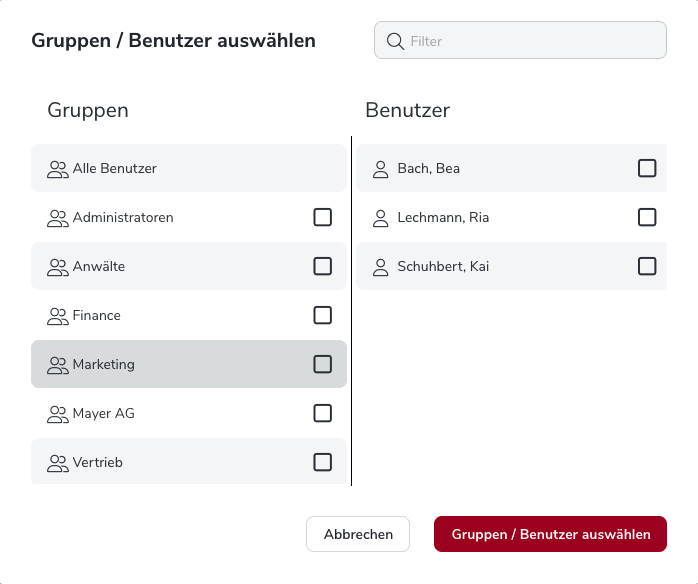Image resolution: width=698 pixels, height=584 pixels.
Task: Click the group icon beside Finance
Action: 57,316
